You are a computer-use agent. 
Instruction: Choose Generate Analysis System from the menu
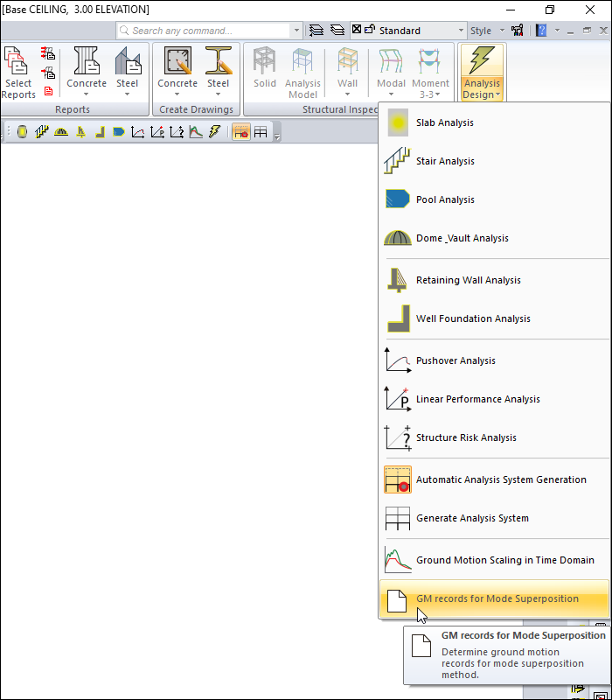pos(494,518)
